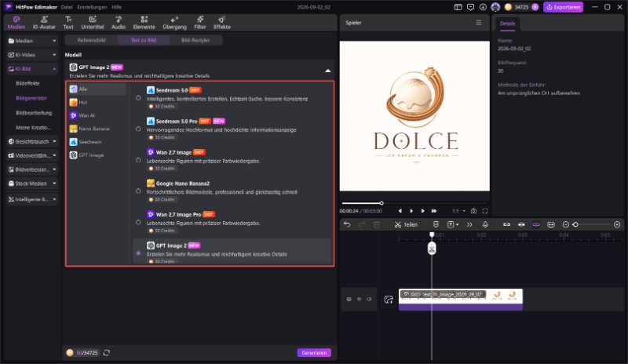This screenshot has width=628, height=364.
Task: Open Meine Kreationen in the sidebar
Action: point(34,127)
